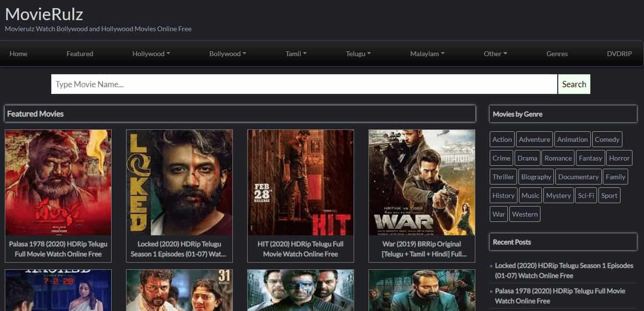Filter by Music genre
This screenshot has height=311, width=644.
coord(530,196)
